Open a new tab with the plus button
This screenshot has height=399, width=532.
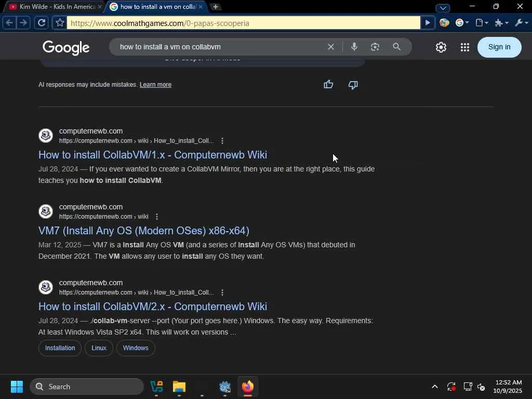(216, 6)
